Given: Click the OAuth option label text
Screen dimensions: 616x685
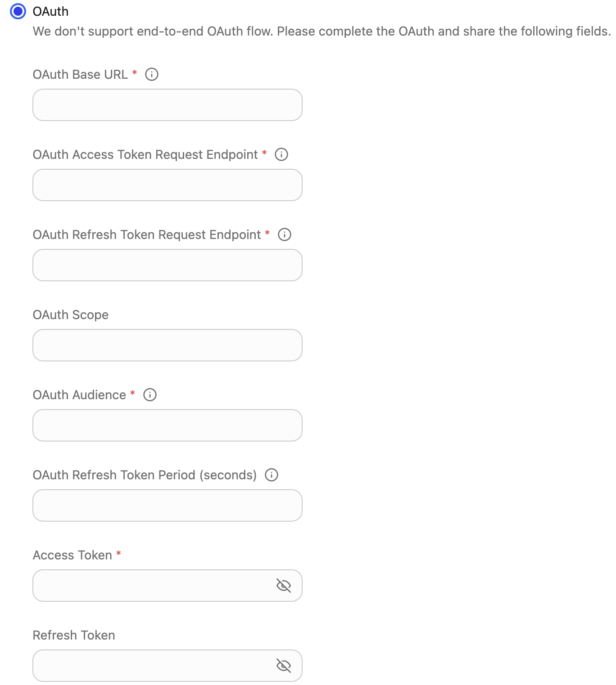Looking at the screenshot, I should [50, 11].
